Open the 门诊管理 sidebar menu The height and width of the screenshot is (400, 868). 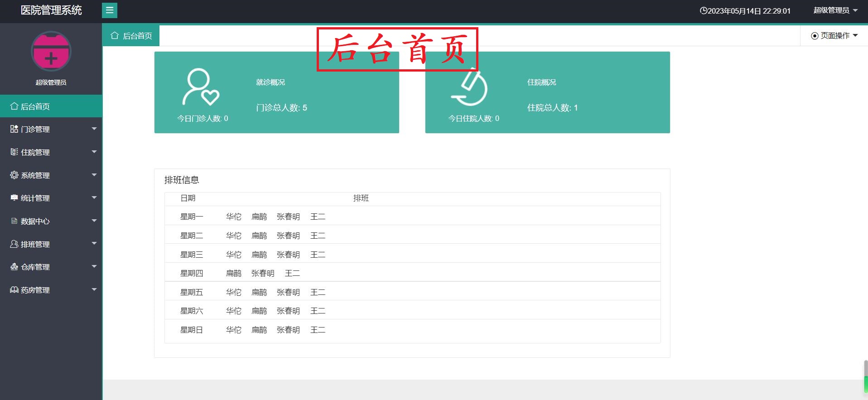(x=51, y=129)
